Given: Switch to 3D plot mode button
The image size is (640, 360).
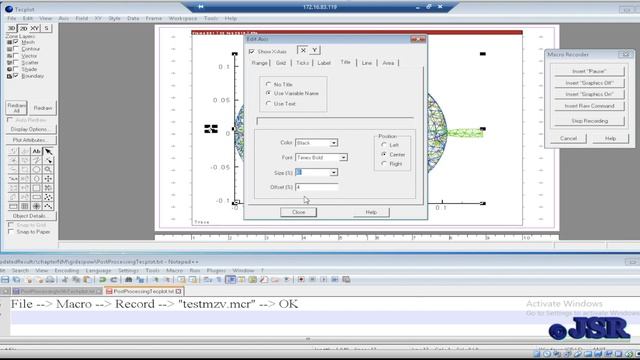Looking at the screenshot, I should click(x=11, y=28).
